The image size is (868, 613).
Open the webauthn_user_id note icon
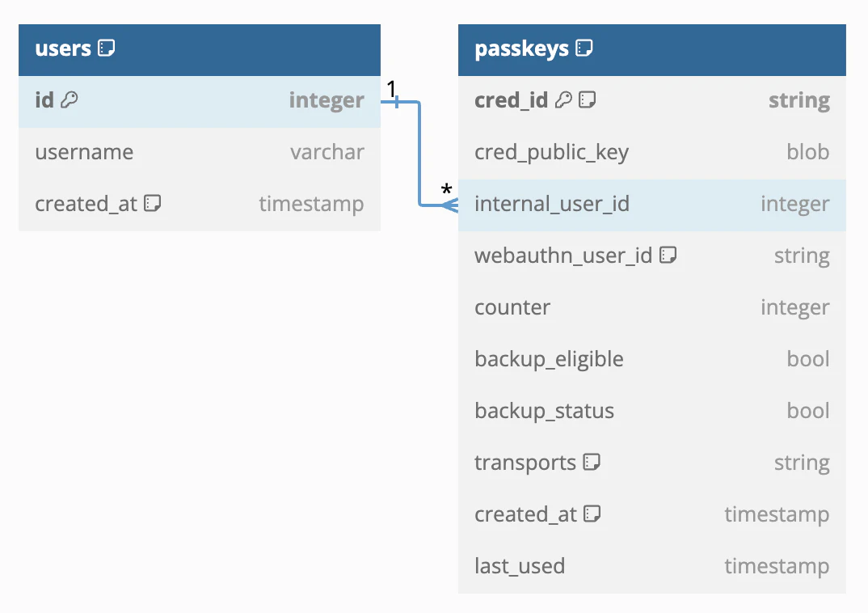pyautogui.click(x=668, y=255)
